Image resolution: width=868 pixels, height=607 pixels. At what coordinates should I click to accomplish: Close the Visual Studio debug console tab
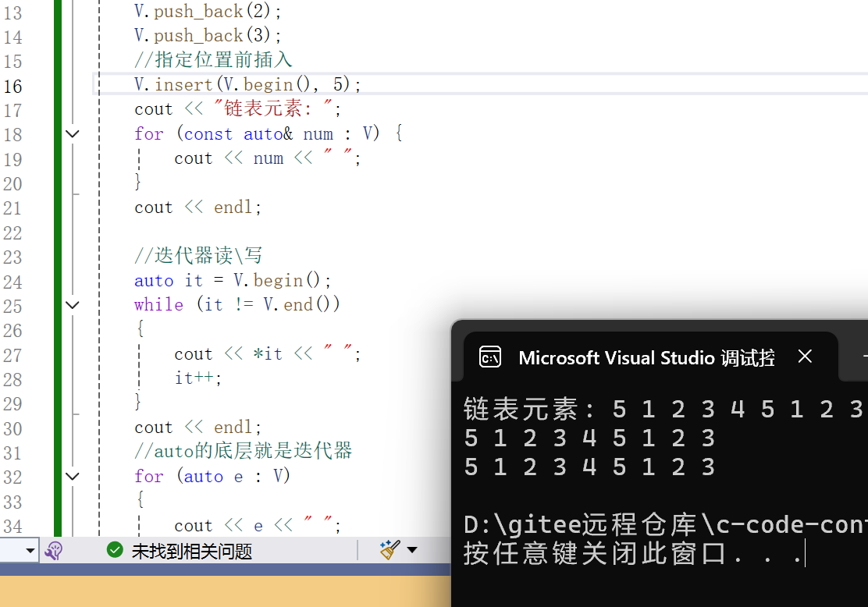tap(805, 357)
